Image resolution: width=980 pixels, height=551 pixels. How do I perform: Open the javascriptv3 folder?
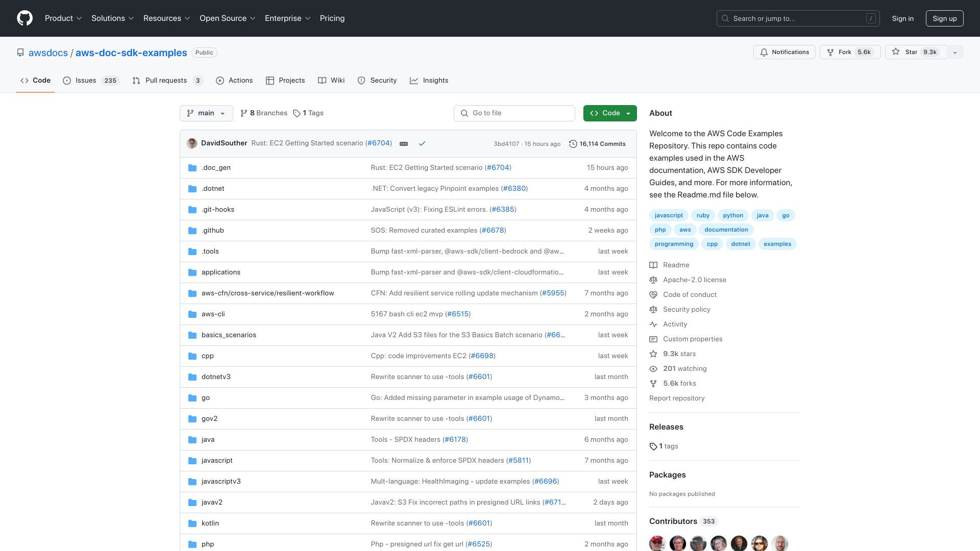[x=221, y=482]
